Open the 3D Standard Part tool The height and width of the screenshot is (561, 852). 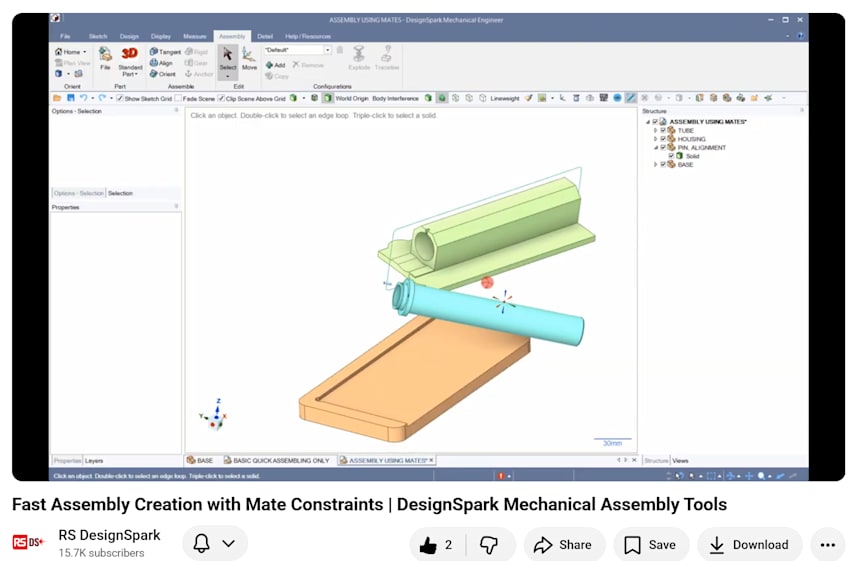tap(130, 61)
